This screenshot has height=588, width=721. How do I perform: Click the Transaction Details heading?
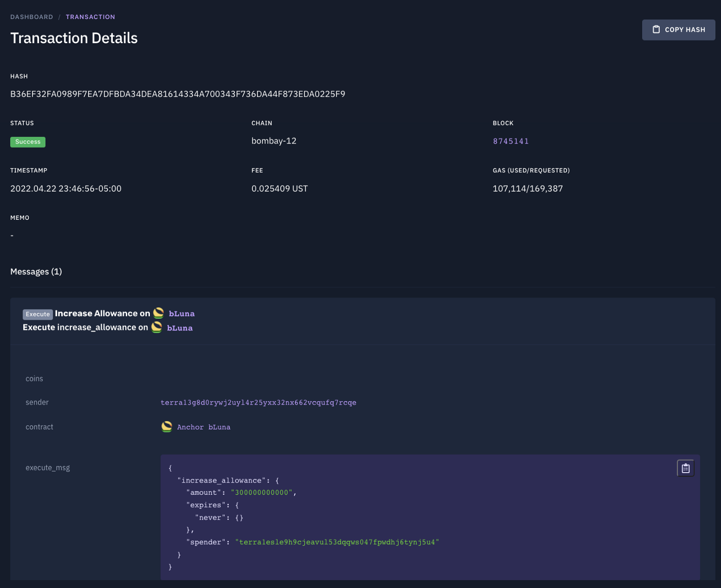pyautogui.click(x=74, y=38)
